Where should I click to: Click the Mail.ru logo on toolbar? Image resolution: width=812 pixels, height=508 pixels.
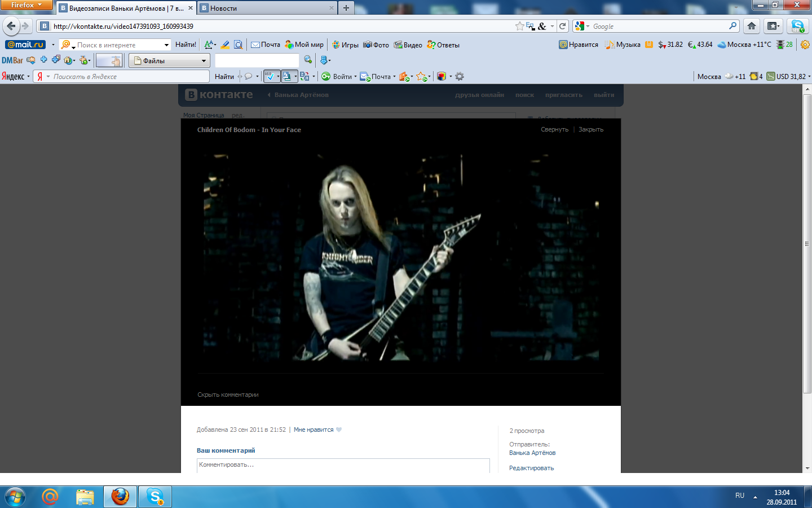(25, 45)
